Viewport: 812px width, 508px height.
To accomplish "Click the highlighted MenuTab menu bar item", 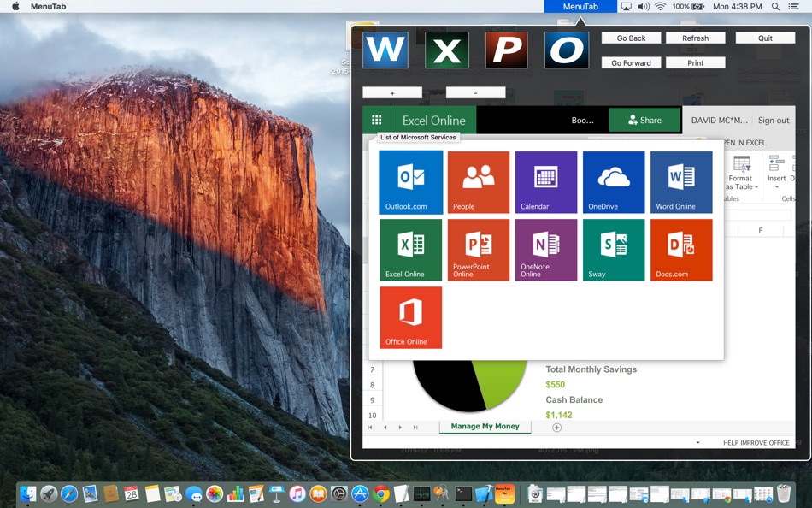I will point(580,6).
